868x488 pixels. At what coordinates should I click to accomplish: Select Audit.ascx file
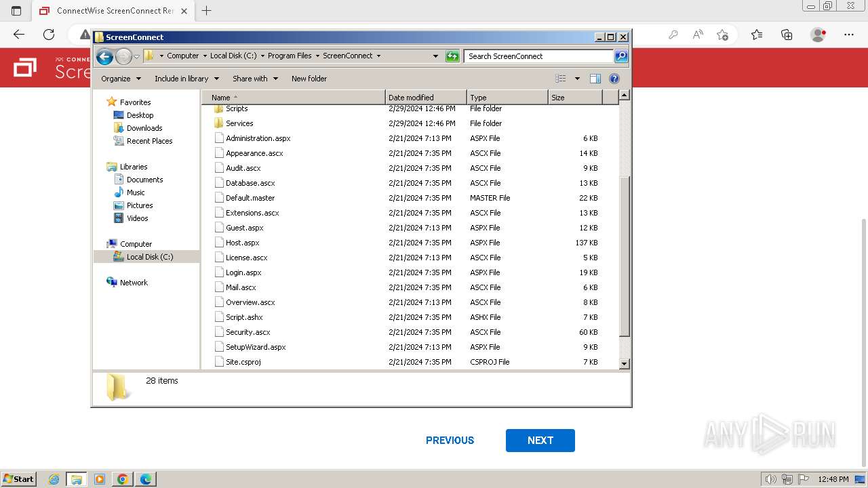pos(243,168)
